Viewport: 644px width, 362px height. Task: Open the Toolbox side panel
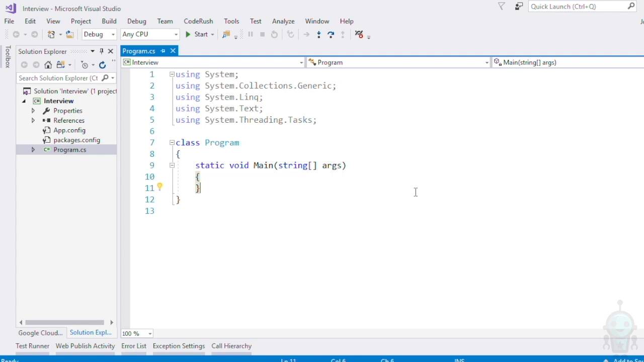coord(8,56)
